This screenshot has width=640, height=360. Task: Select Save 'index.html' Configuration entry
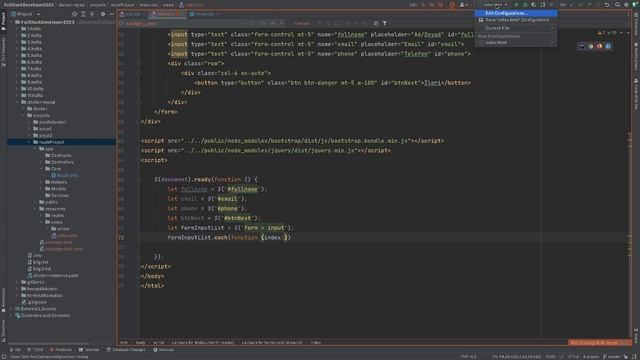pyautogui.click(x=515, y=20)
